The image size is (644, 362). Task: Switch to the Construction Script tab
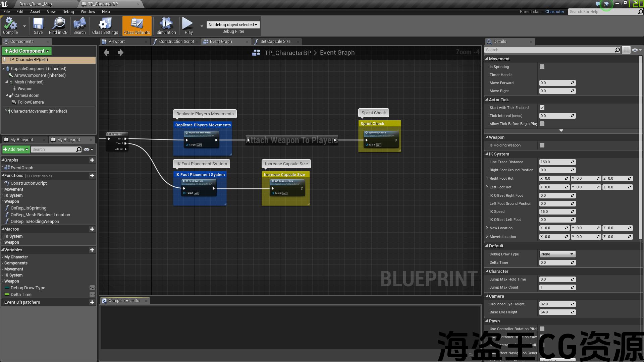[x=176, y=42]
